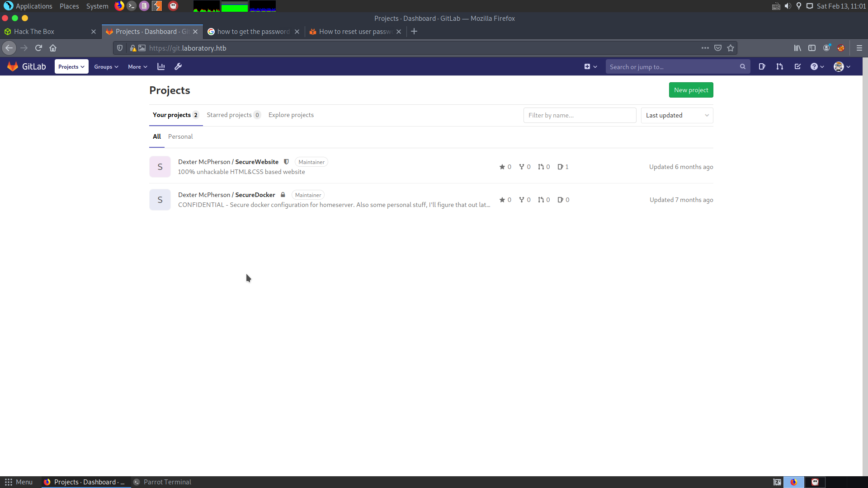Switch to the Starred projects tab
868x488 pixels.
233,115
